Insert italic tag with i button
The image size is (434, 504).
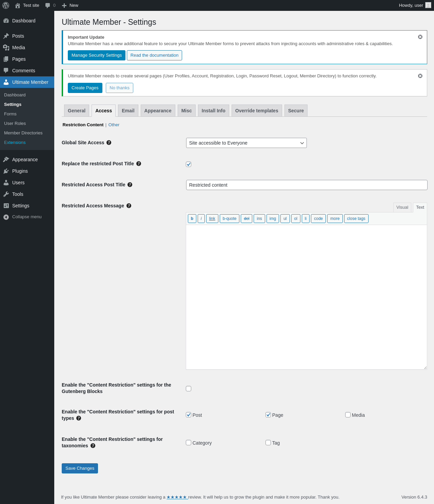coord(201,219)
